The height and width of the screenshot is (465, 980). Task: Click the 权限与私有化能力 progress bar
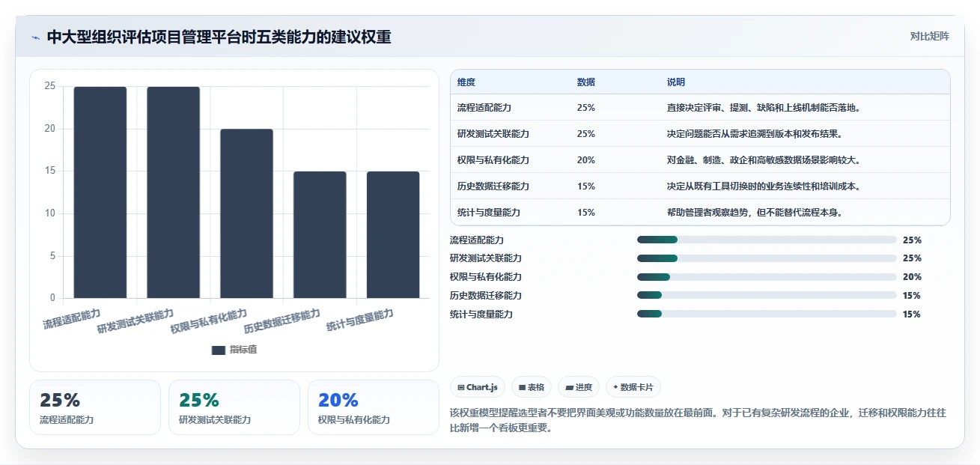(767, 277)
